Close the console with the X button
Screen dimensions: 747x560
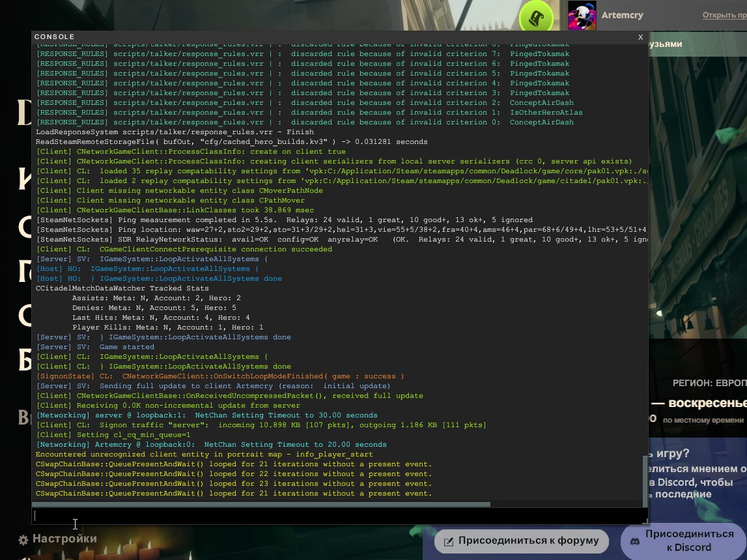click(x=640, y=36)
